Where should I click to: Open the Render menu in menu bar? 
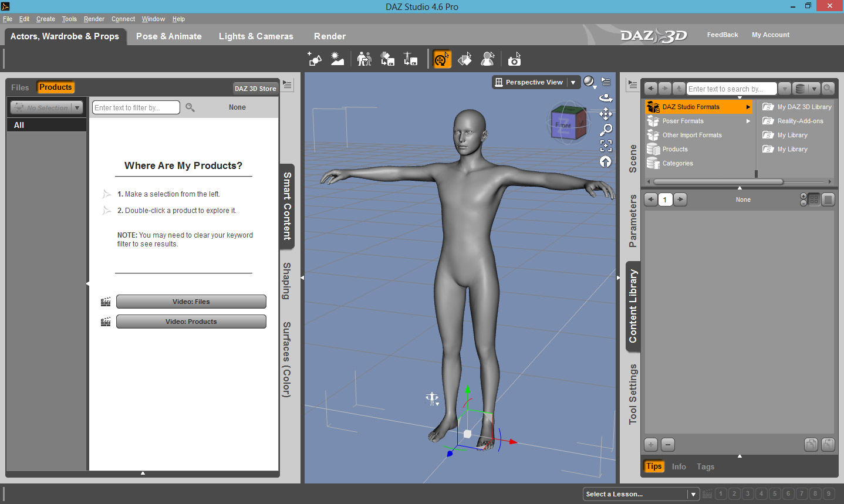tap(94, 19)
